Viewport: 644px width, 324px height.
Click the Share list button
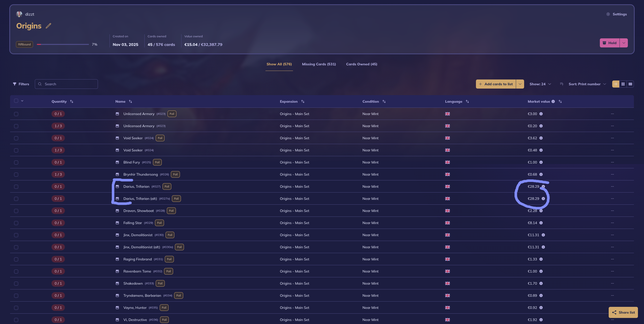coord(623,312)
